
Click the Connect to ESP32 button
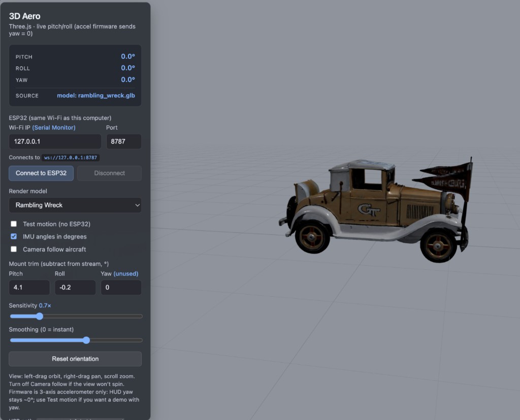(x=41, y=173)
